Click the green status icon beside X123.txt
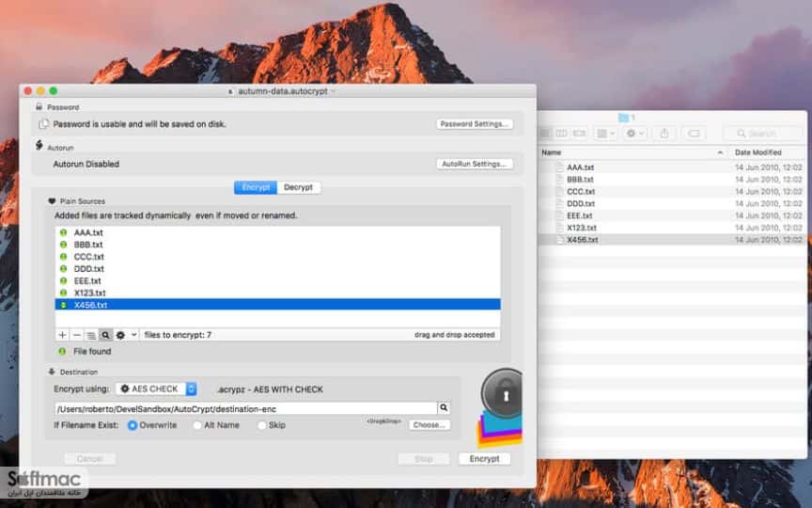Viewport: 812px width, 508px height. pos(63,293)
